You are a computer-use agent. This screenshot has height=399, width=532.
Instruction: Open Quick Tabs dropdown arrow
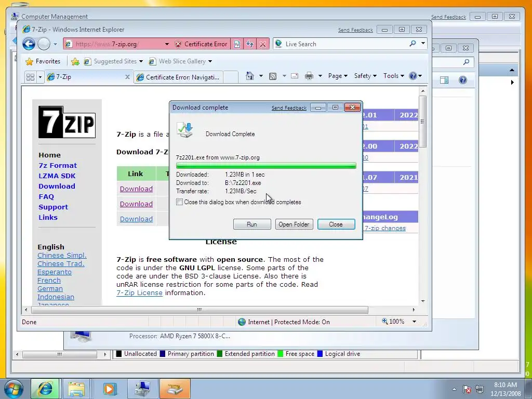tap(40, 77)
